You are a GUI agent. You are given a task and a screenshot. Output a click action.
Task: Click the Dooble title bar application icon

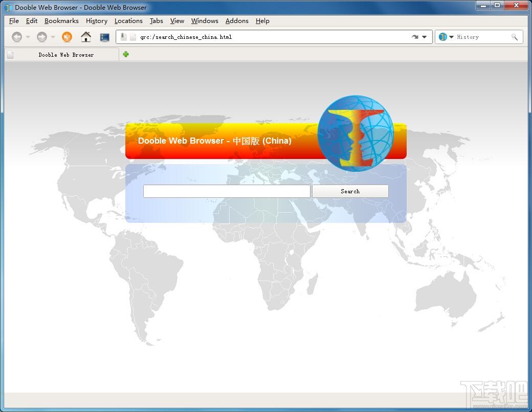[9, 8]
